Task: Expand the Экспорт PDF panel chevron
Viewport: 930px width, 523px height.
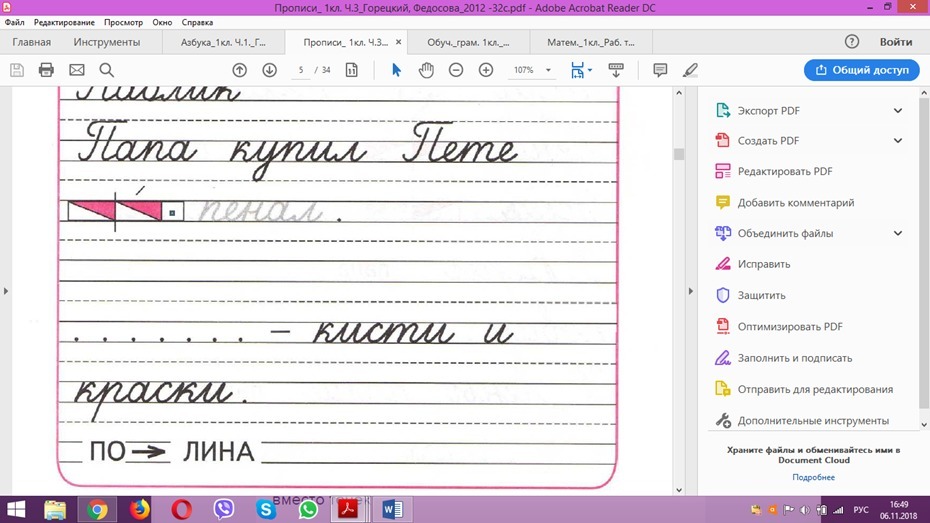Action: [x=898, y=111]
